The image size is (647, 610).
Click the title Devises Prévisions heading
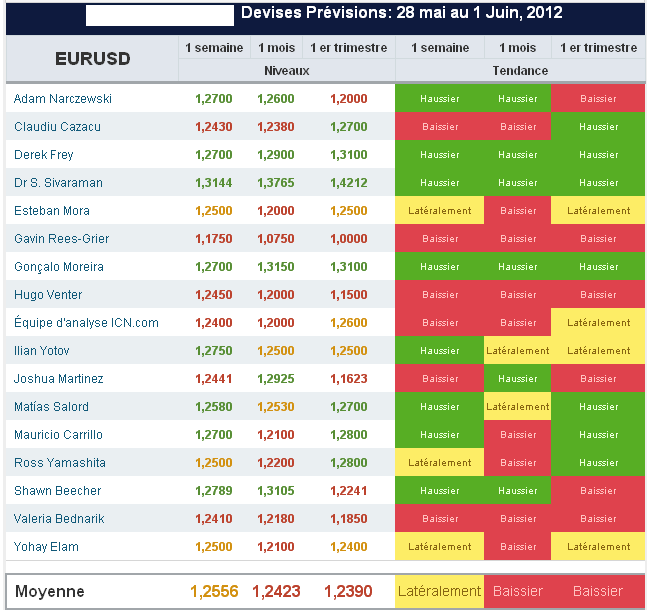[401, 12]
